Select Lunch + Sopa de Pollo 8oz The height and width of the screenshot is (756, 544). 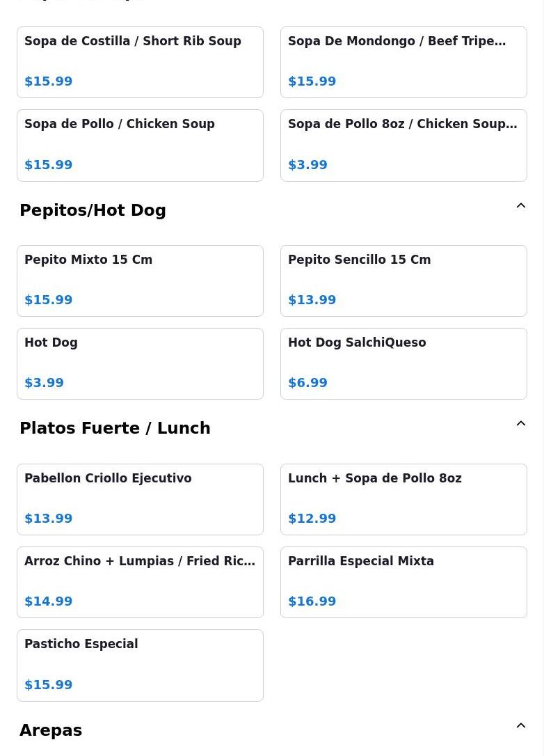(x=403, y=500)
